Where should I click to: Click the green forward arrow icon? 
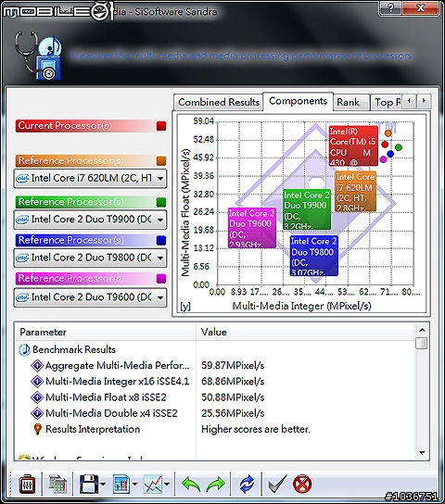tap(215, 484)
